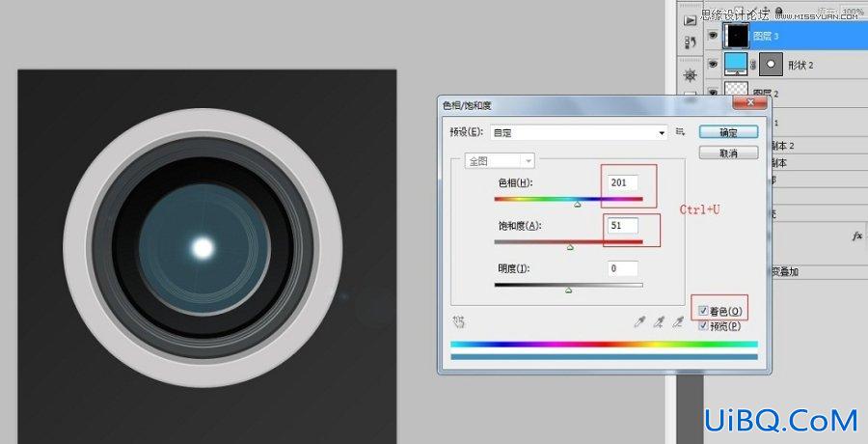Toggle the 预览(P) preview checkbox
The width and height of the screenshot is (868, 444).
(x=704, y=326)
